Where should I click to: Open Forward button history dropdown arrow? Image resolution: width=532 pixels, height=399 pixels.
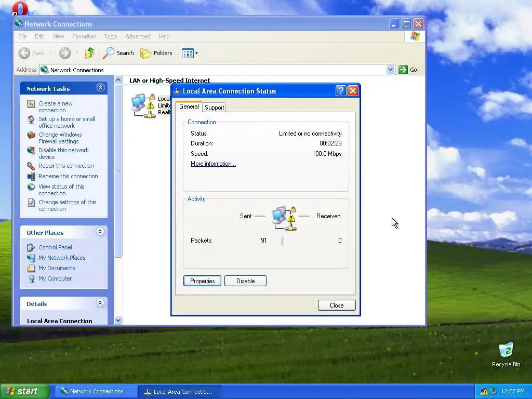pyautogui.click(x=77, y=53)
